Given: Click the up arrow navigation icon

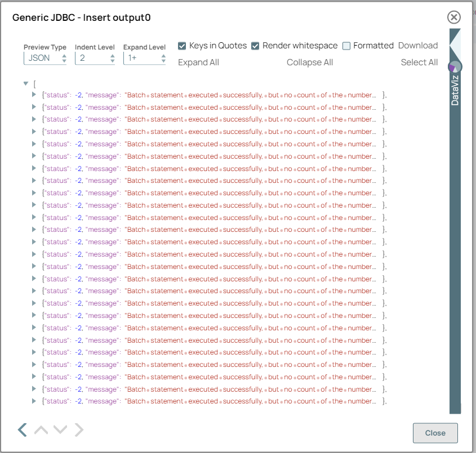Looking at the screenshot, I should coord(41,430).
